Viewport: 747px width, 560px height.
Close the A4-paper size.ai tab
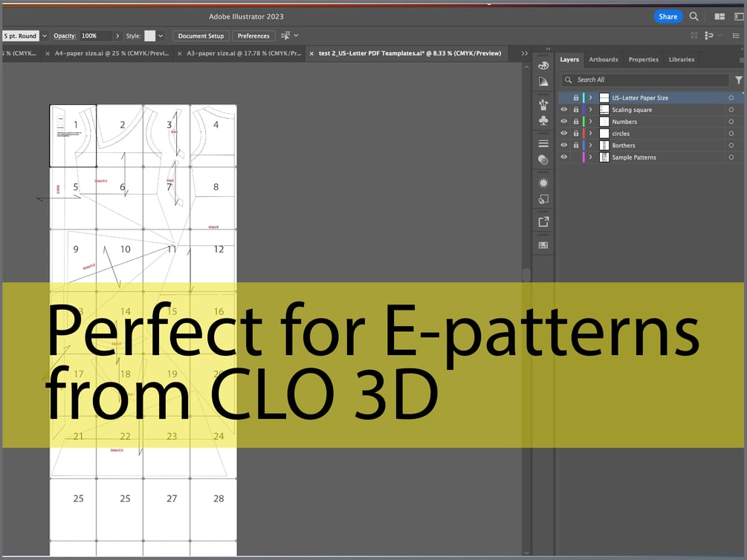click(48, 53)
